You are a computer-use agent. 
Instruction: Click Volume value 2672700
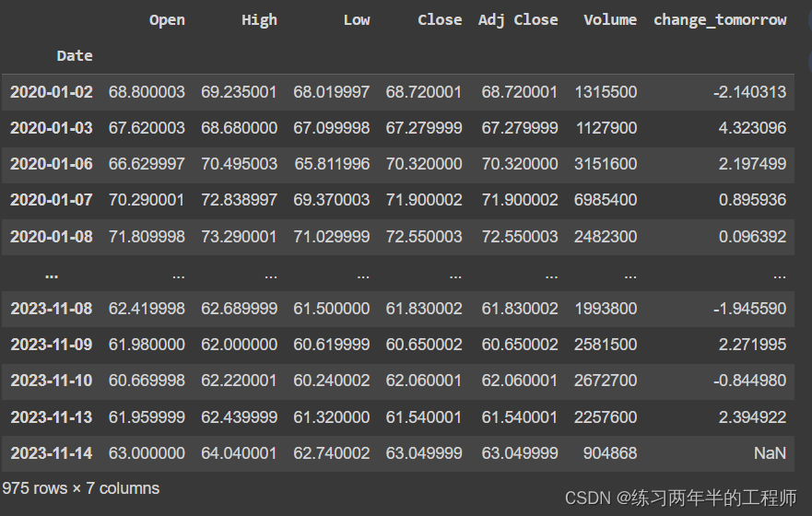coord(606,381)
